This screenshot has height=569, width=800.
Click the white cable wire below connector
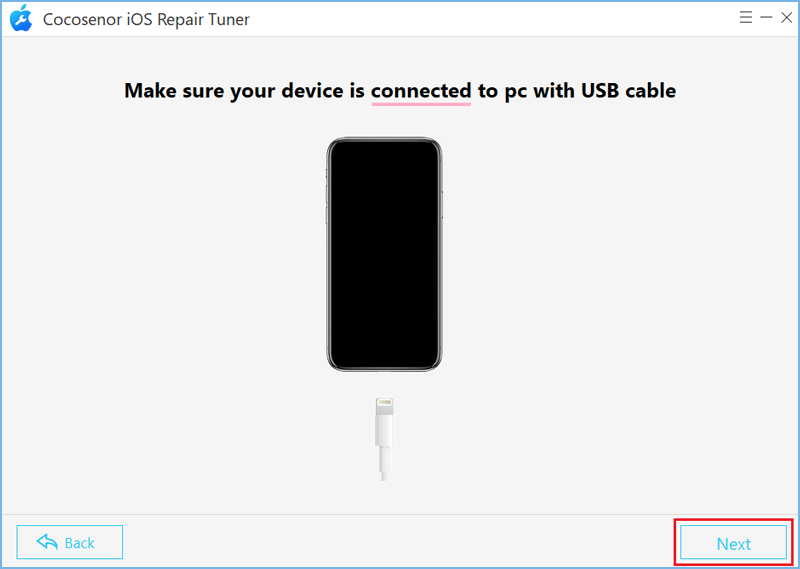[x=384, y=463]
